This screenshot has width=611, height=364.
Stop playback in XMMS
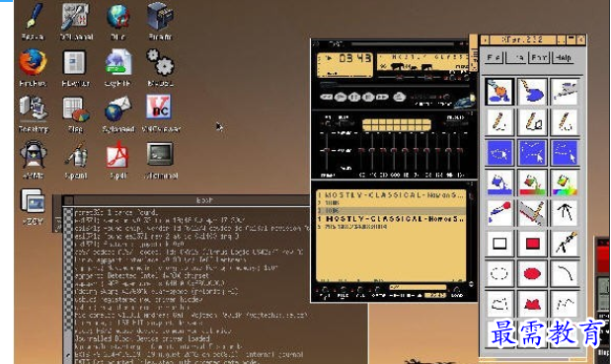(x=368, y=97)
